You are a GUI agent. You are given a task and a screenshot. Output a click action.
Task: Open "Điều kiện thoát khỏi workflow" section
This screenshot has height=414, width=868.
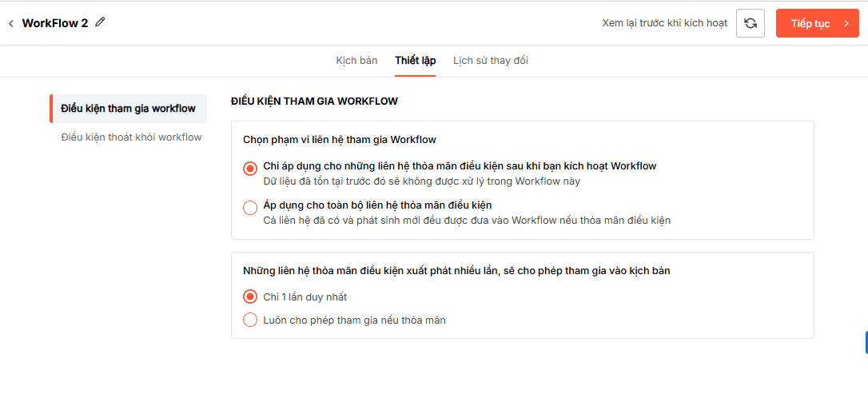pyautogui.click(x=131, y=137)
